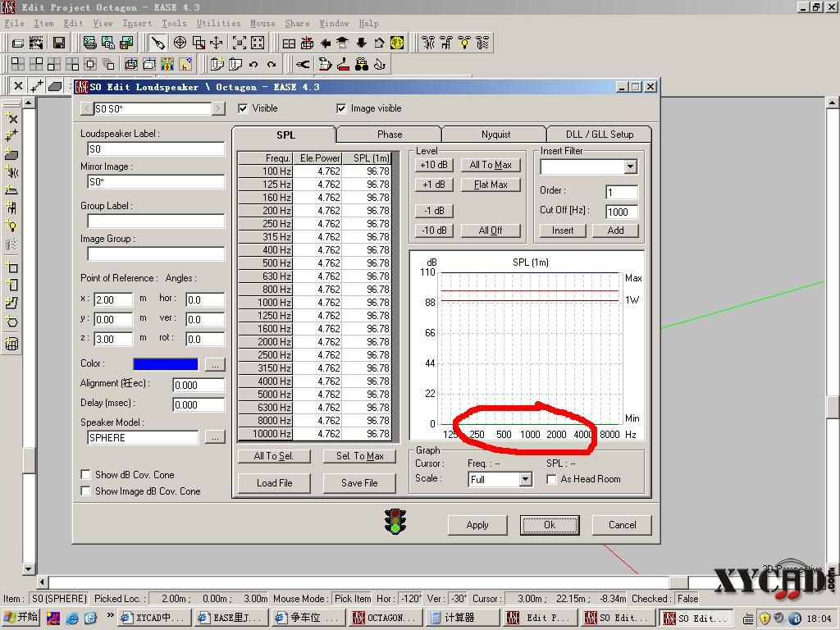Open the Utilities menu
This screenshot has height=630, width=840.
(218, 23)
